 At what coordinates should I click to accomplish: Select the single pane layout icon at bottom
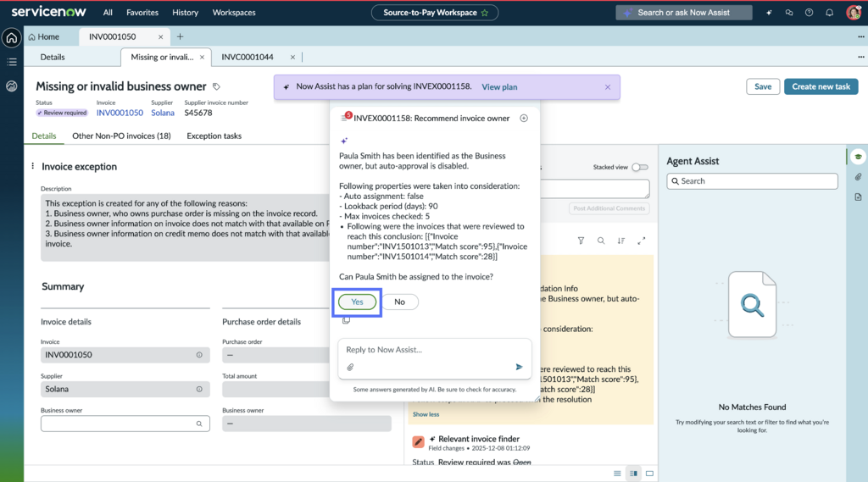click(649, 474)
